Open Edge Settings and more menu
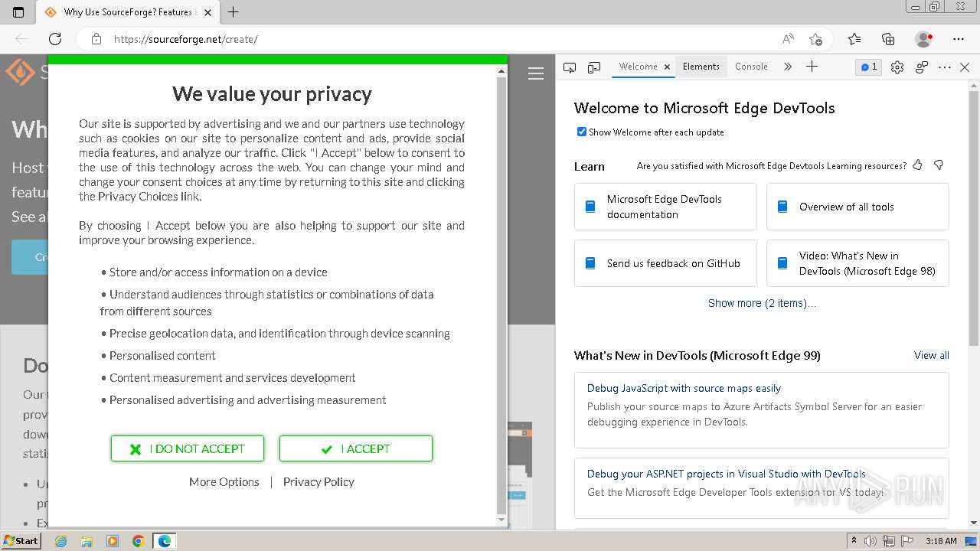The height and width of the screenshot is (551, 980). [x=959, y=39]
